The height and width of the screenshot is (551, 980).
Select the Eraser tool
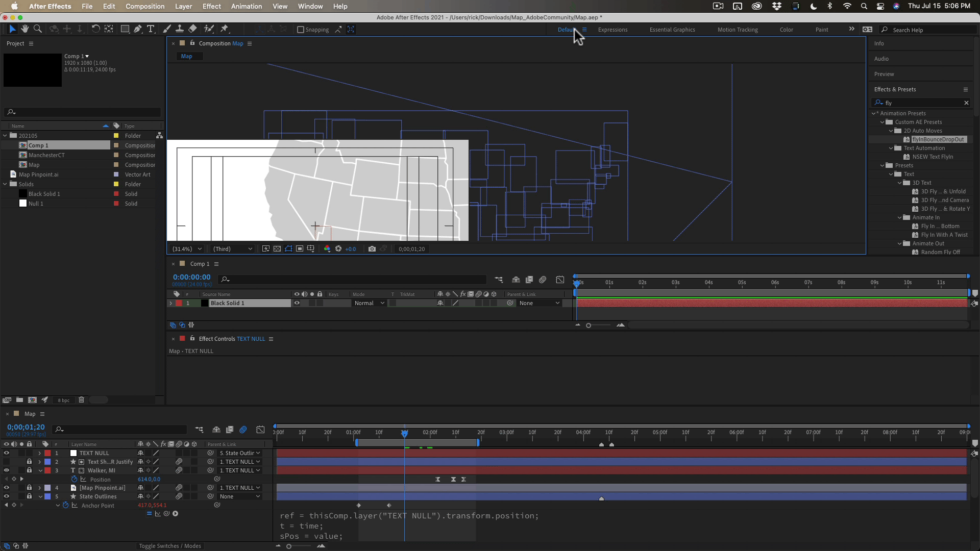pos(192,29)
